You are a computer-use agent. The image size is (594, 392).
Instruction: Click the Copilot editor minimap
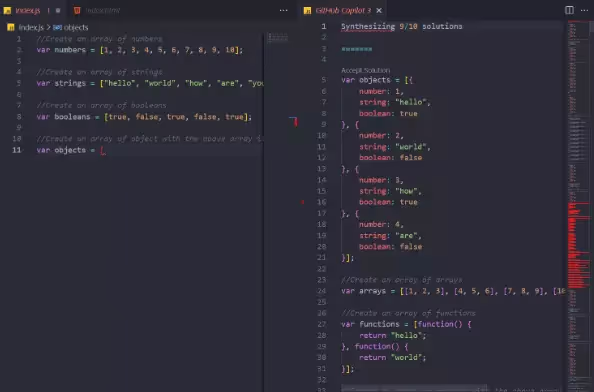[578, 205]
